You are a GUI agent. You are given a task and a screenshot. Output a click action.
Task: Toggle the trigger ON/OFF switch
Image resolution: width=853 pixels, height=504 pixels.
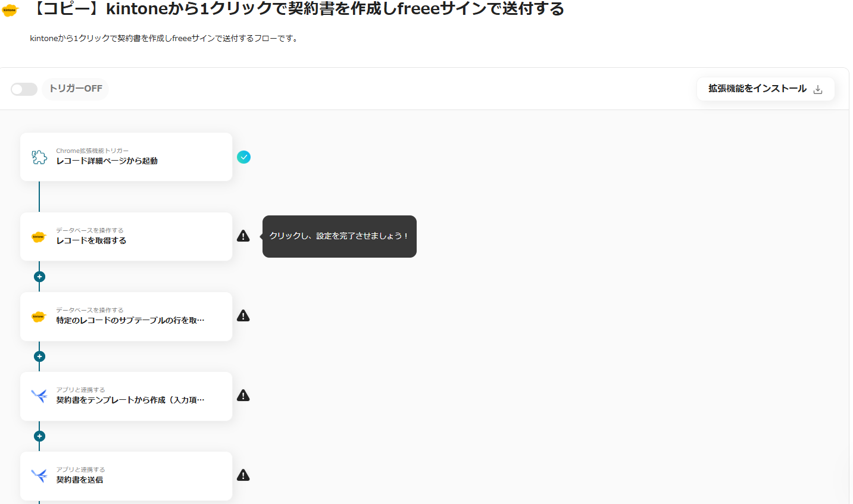click(24, 89)
